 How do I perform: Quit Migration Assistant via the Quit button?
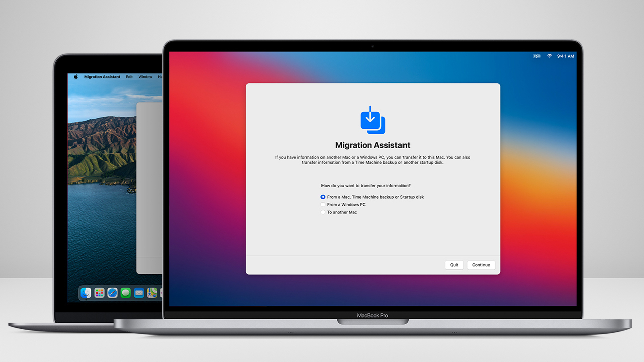pos(454,265)
